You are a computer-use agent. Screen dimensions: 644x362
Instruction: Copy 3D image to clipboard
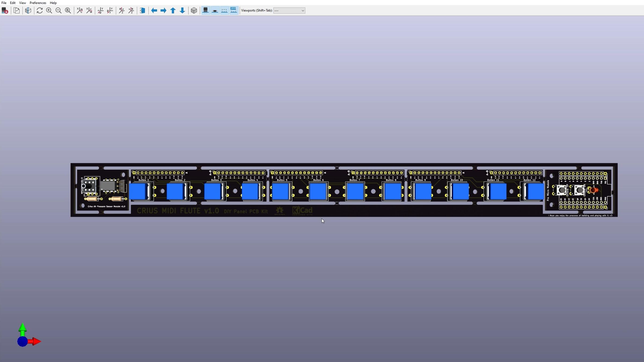pyautogui.click(x=16, y=11)
